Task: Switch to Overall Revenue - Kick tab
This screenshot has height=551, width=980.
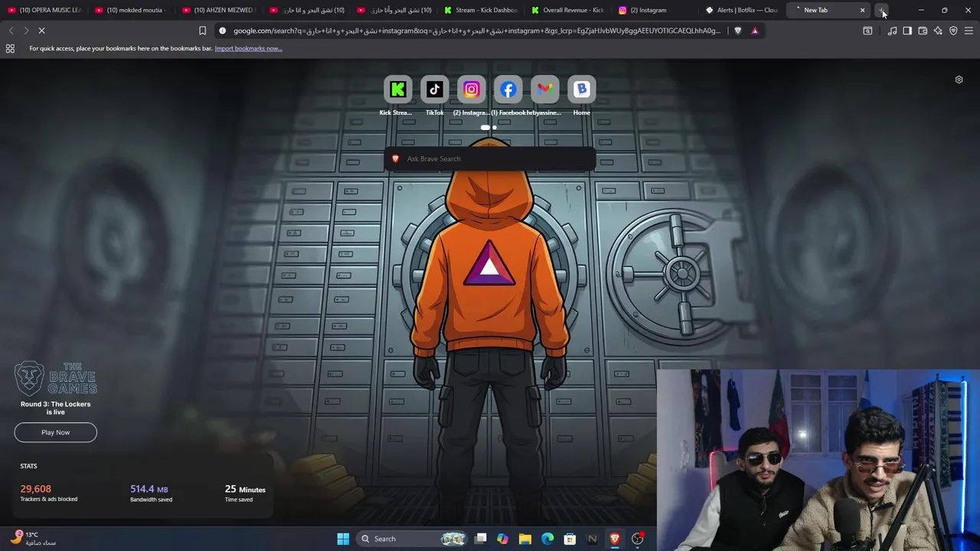Action: click(568, 10)
